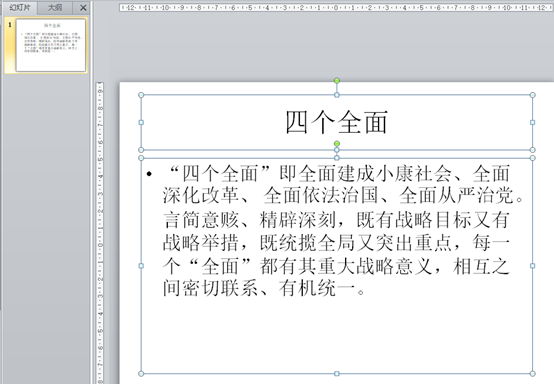Switch to the 大纲 outline tab
Screen dimensions: 554x384
[55, 7]
